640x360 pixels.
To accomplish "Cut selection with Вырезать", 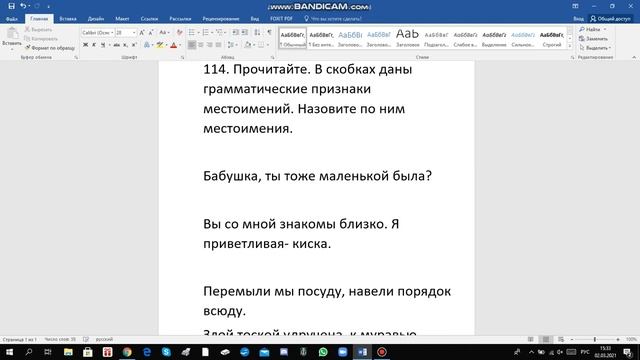I will 38,29.
